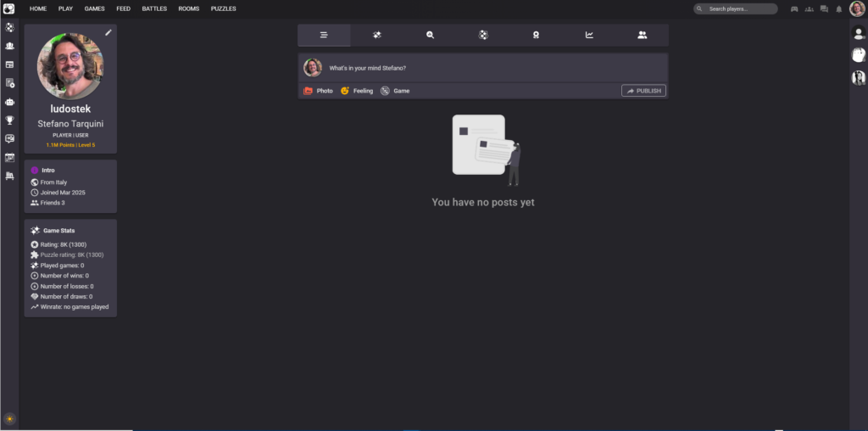The width and height of the screenshot is (868, 431).
Task: Open the chat messages icon in top bar
Action: (x=824, y=9)
